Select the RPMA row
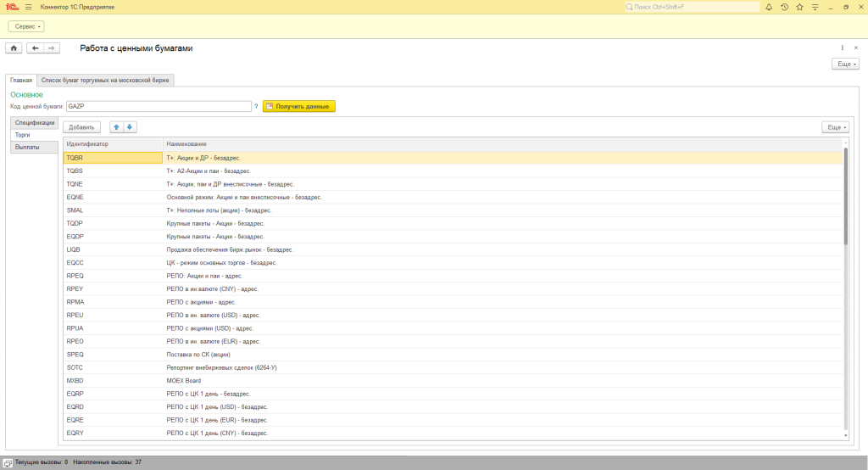The width and height of the screenshot is (868, 470). tap(453, 302)
